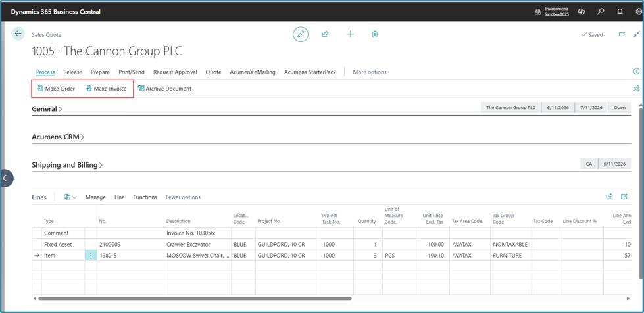
Task: Expand the General section
Action: [47, 109]
